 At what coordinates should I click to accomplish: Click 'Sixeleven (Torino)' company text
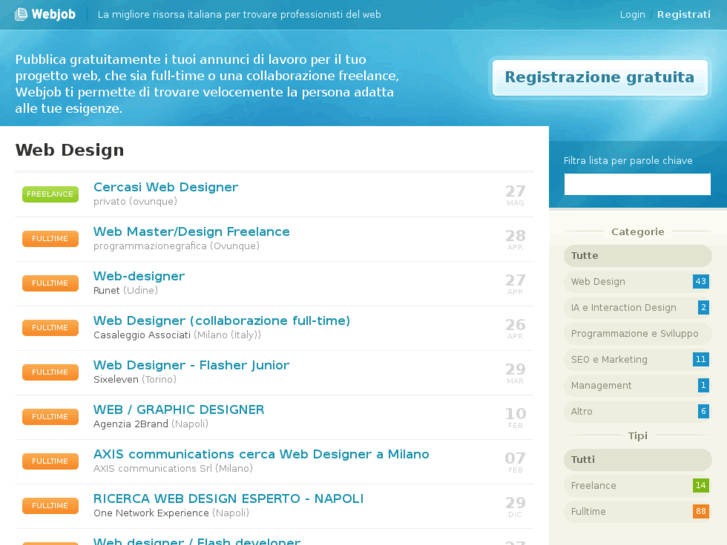tap(135, 379)
